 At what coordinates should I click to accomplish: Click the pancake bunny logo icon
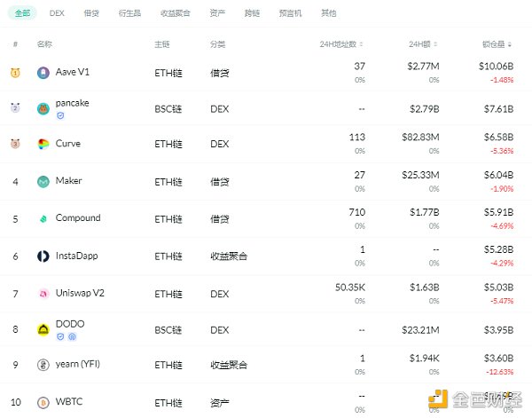coord(43,109)
